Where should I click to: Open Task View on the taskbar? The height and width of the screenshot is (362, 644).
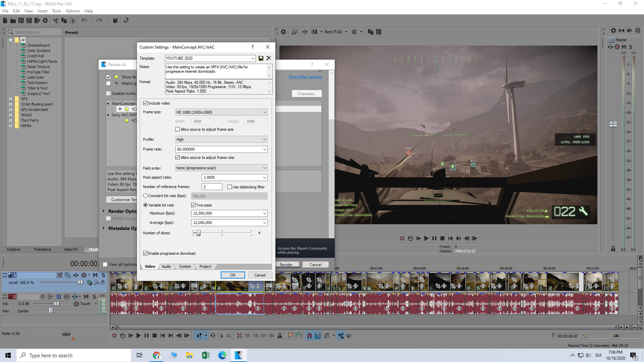(140, 355)
